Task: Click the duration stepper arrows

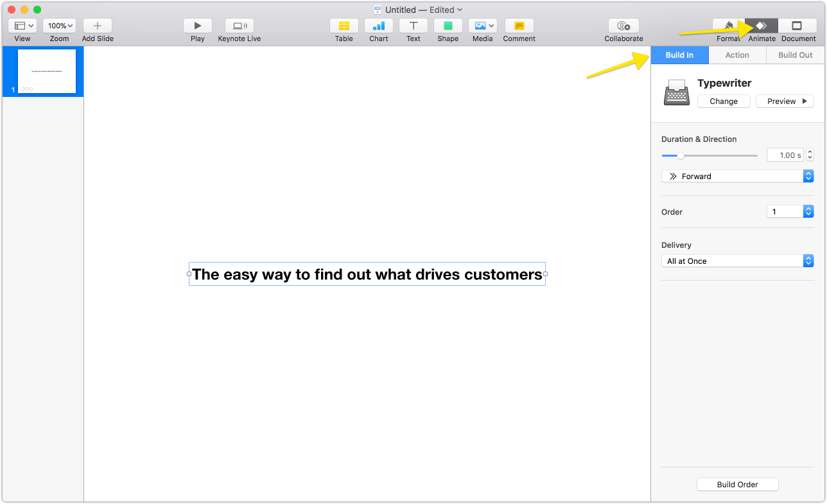Action: point(810,155)
